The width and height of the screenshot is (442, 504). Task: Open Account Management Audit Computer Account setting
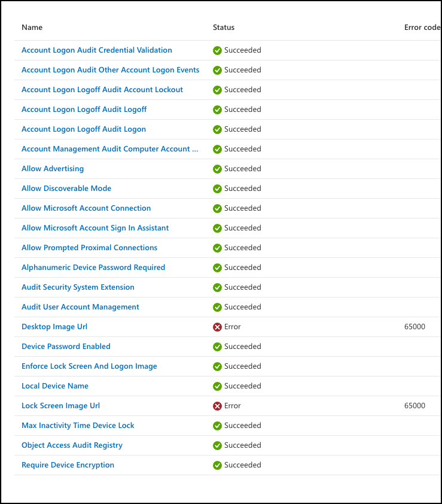click(x=110, y=149)
